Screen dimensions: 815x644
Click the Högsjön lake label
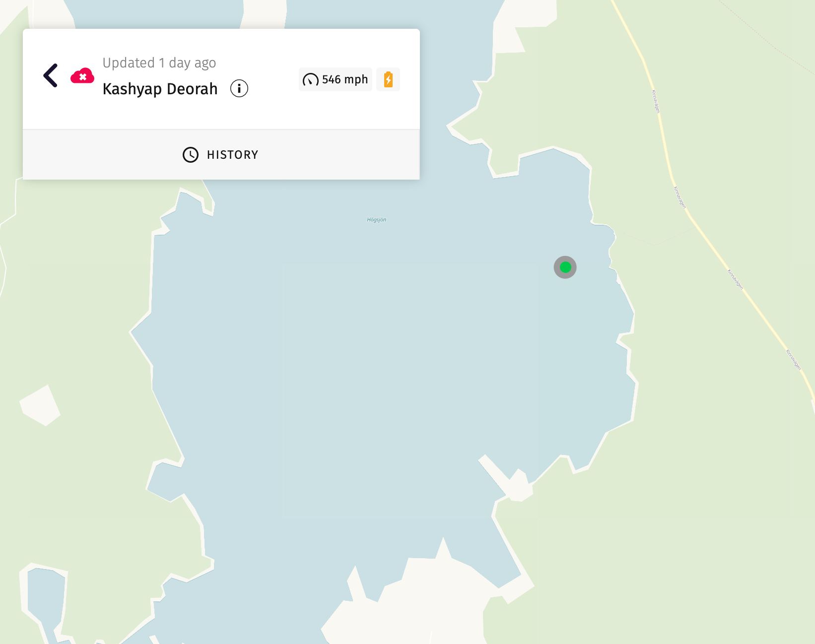pos(377,220)
